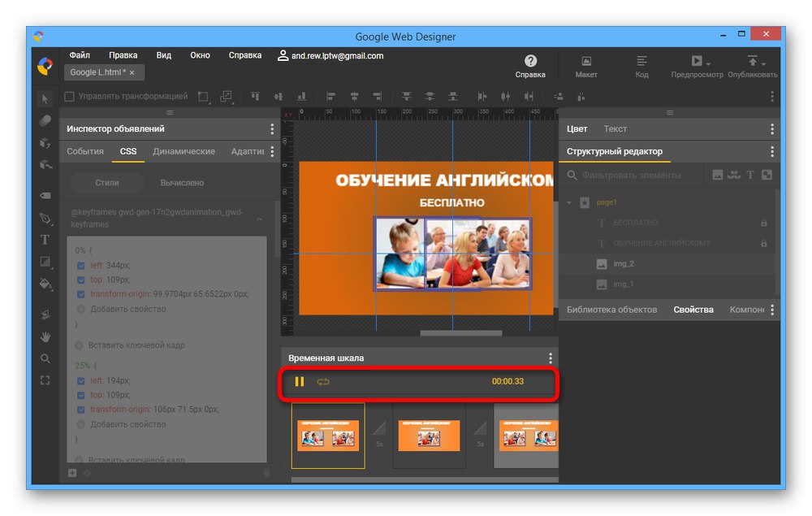Pause the timeline animation
812x516 pixels.
point(300,382)
